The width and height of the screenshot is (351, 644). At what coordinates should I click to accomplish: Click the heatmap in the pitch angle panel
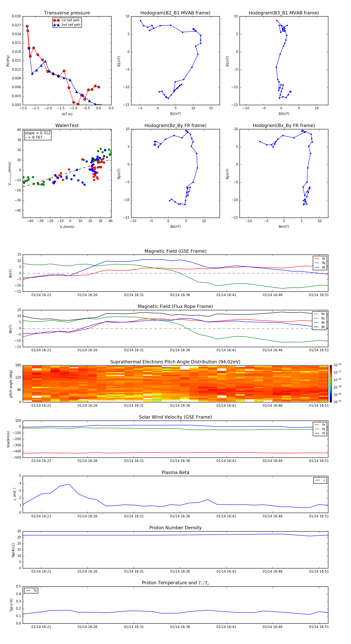pyautogui.click(x=175, y=383)
